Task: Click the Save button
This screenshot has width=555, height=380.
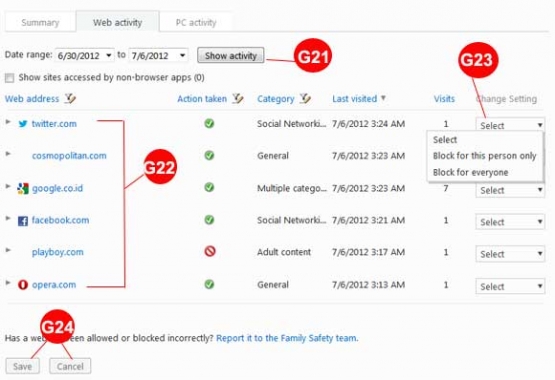Action: [x=22, y=366]
